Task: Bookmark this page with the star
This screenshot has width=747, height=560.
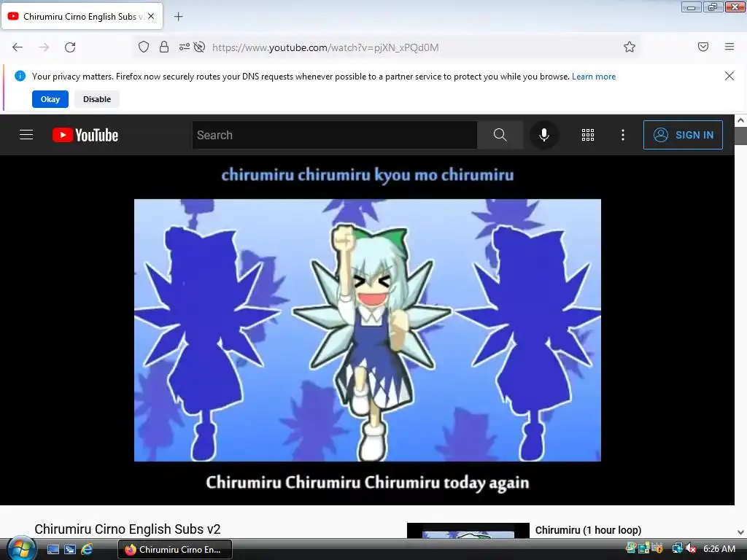Action: [630, 47]
